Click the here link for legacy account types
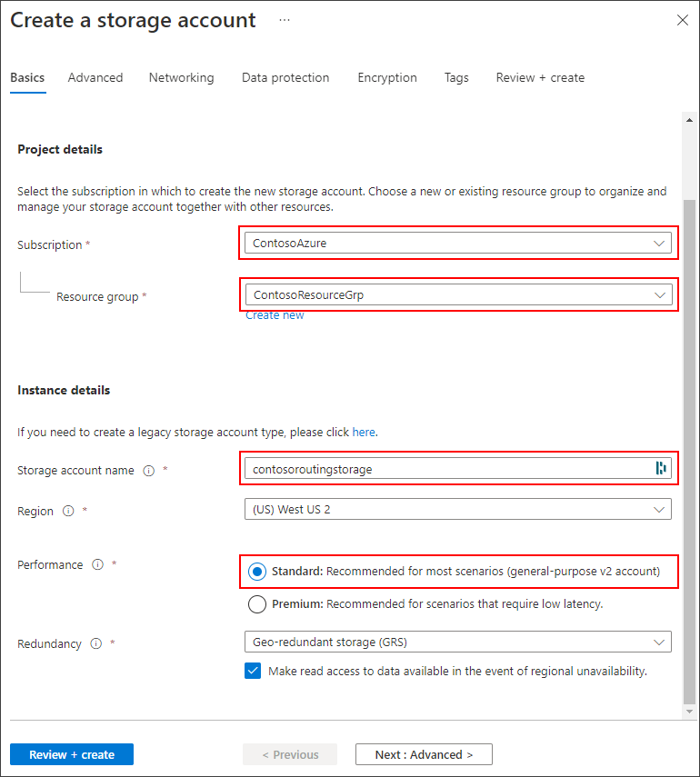The image size is (700, 777). 364,432
